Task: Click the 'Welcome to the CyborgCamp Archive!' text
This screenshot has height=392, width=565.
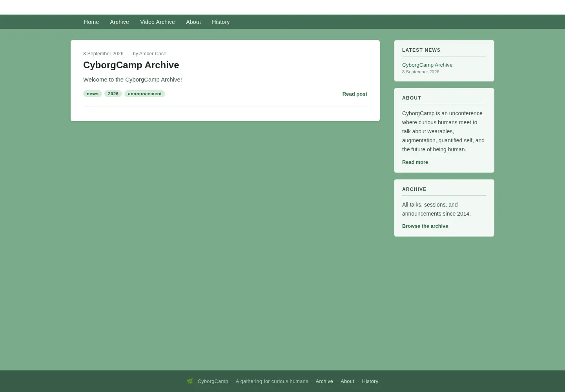Action: 133,80
